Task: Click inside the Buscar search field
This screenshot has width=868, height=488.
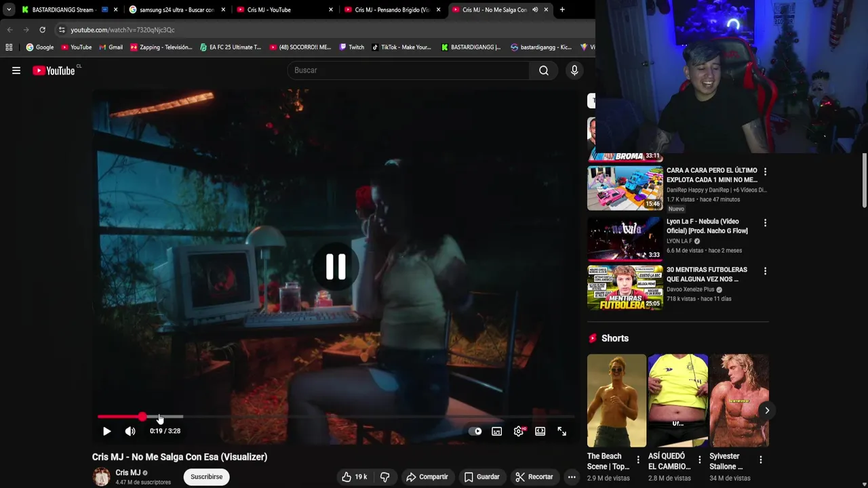Action: point(408,70)
